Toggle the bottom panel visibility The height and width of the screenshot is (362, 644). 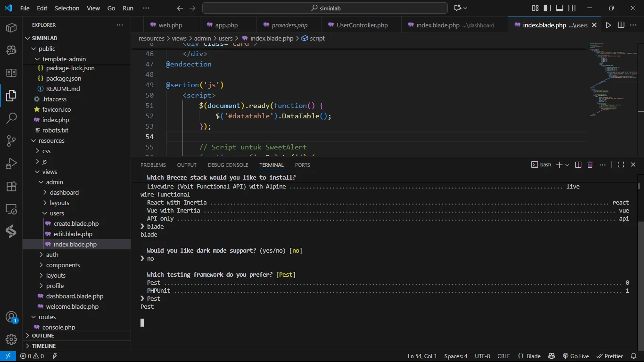pyautogui.click(x=560, y=8)
